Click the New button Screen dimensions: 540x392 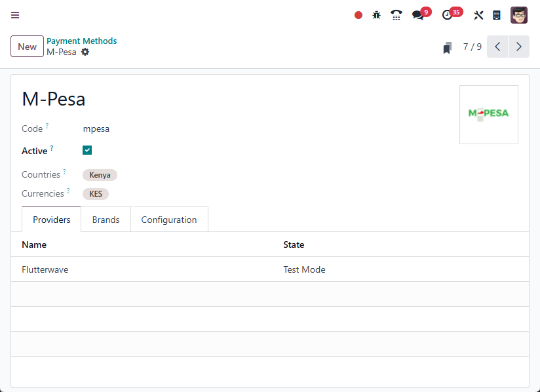point(28,46)
